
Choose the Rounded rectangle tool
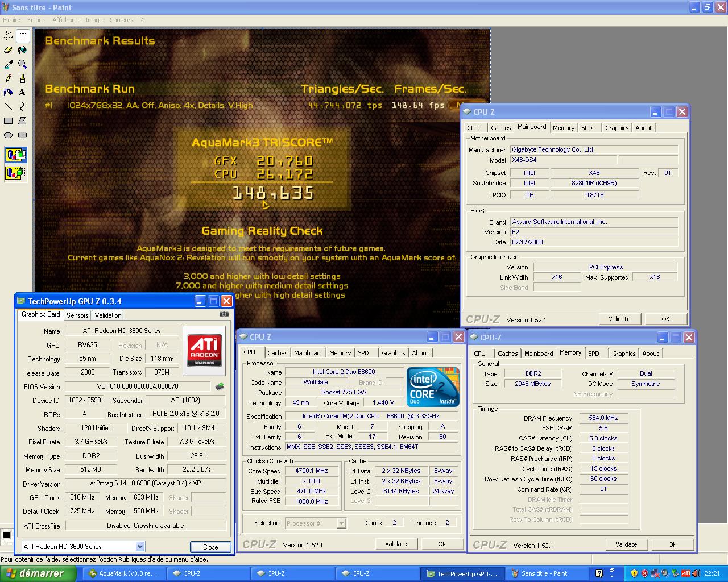tap(23, 135)
